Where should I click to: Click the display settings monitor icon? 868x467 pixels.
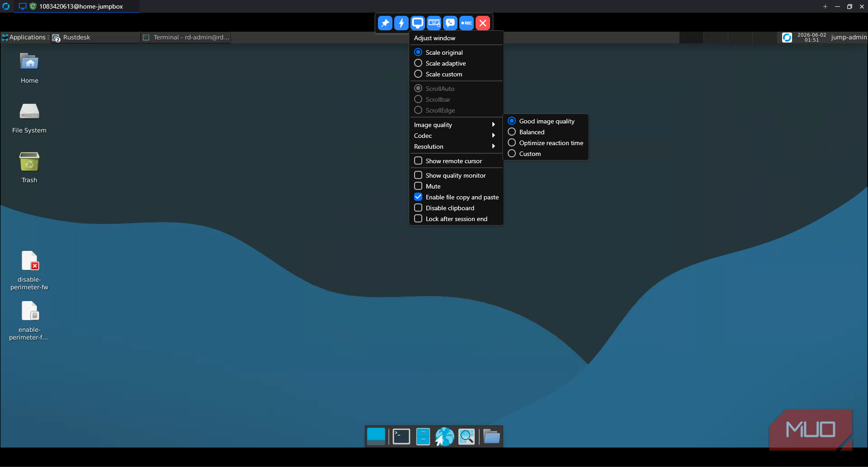[x=418, y=23]
